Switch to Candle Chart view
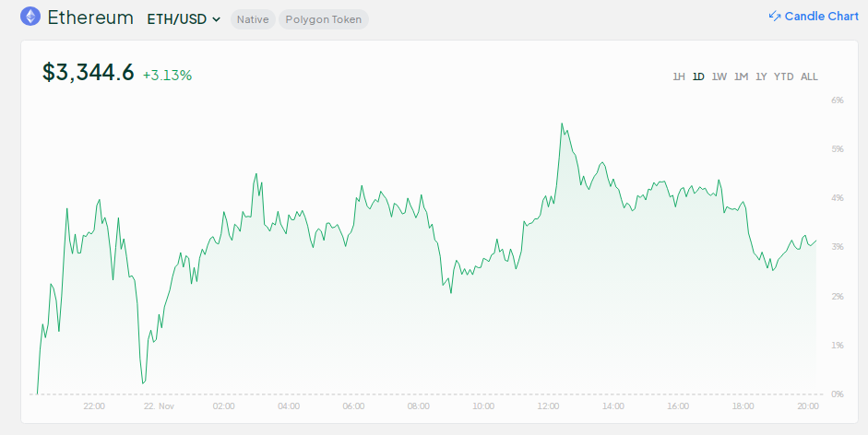This screenshot has width=868, height=435. [x=821, y=17]
